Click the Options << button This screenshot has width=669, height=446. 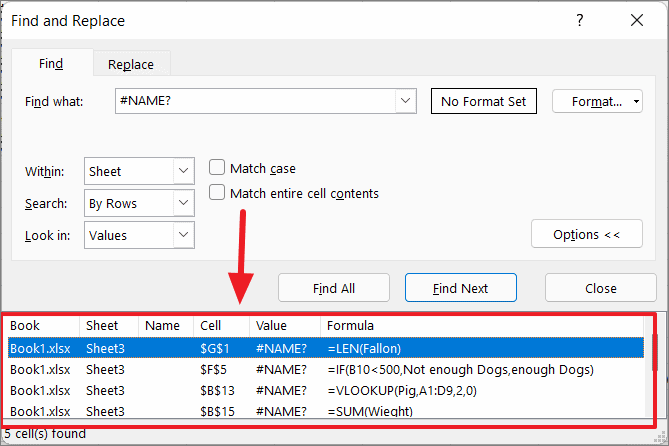[x=587, y=235]
